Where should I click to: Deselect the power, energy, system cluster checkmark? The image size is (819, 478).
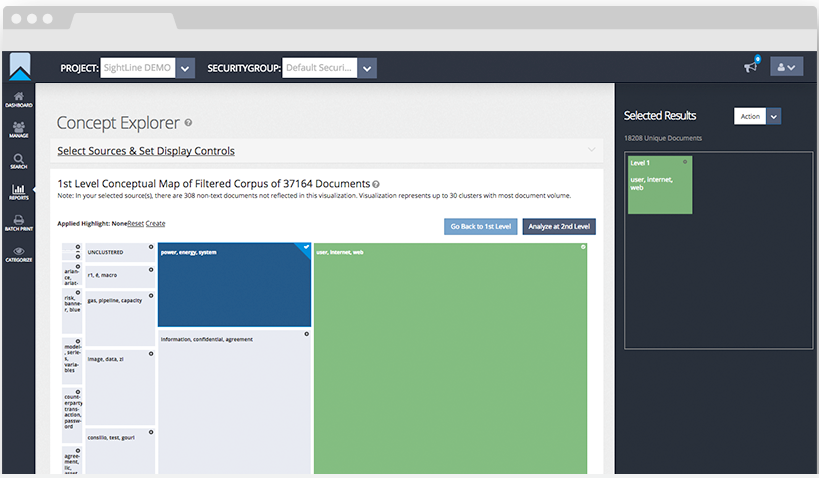coord(306,248)
